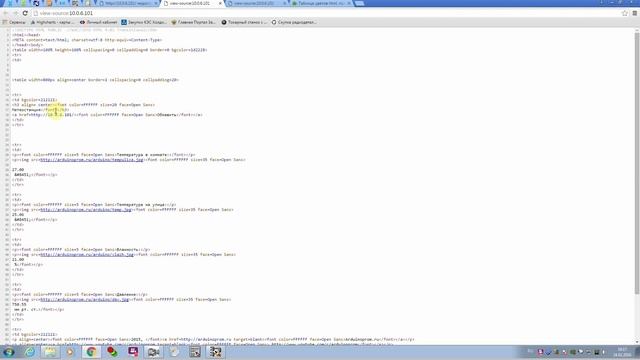The image size is (640, 360).
Task: Open the Сервисы apps bookmark
Action: [15, 22]
